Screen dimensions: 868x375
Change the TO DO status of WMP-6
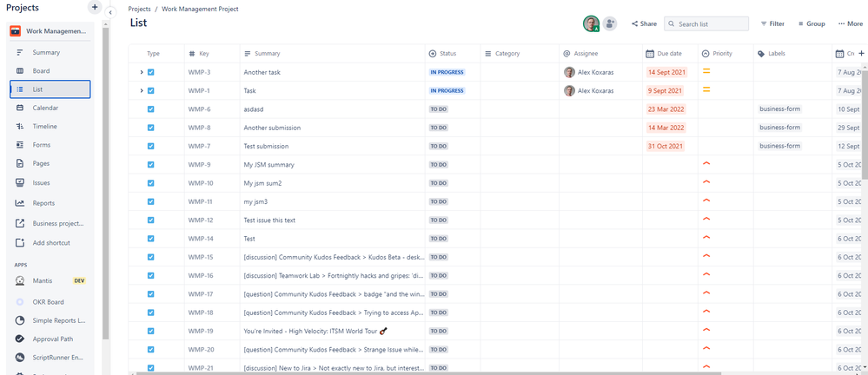pyautogui.click(x=439, y=109)
